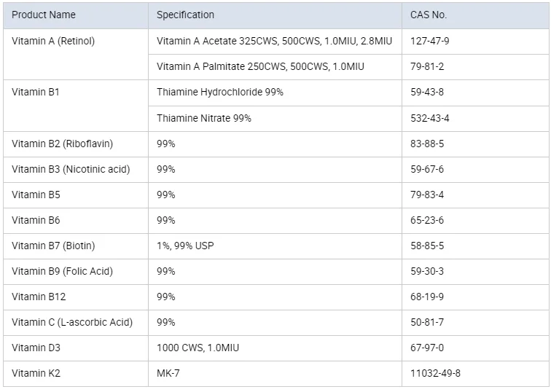The image size is (551, 392).
Task: Click the Vitamin A Acetate specification text
Action: pos(274,42)
